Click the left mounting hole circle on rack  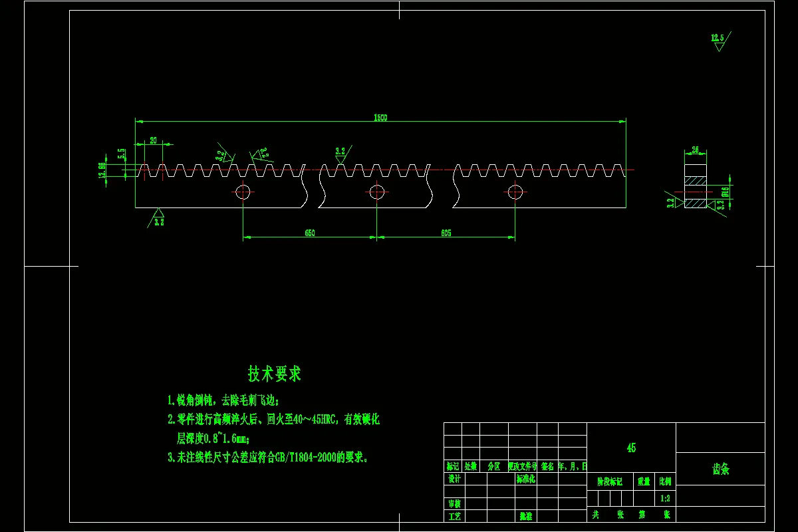243,192
